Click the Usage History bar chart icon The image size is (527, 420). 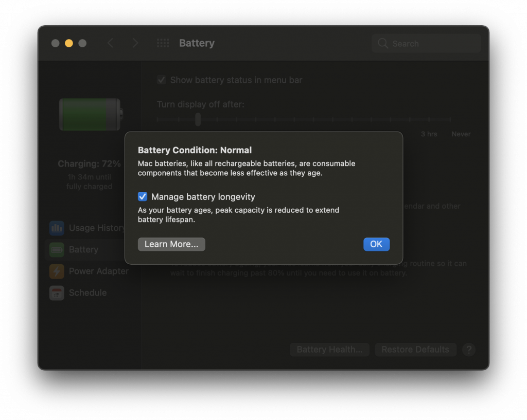click(x=57, y=228)
